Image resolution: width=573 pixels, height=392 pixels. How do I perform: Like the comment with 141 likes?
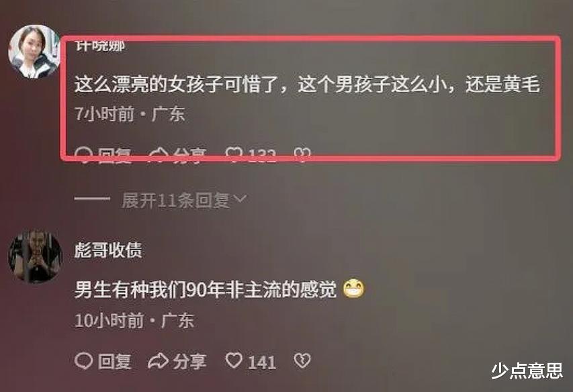click(x=251, y=361)
